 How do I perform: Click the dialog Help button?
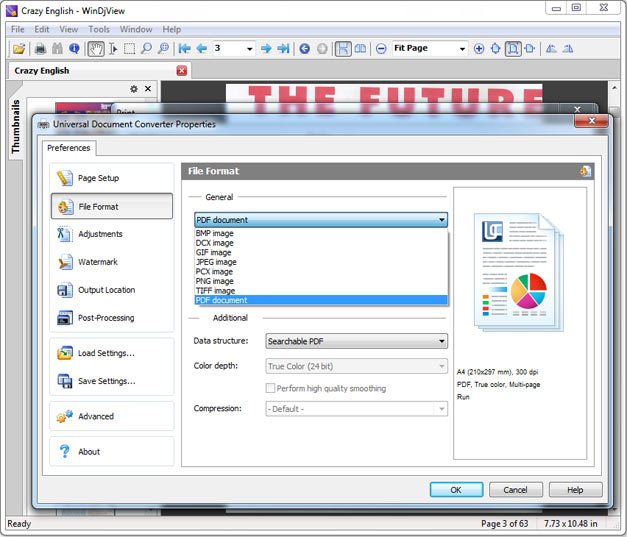[575, 490]
